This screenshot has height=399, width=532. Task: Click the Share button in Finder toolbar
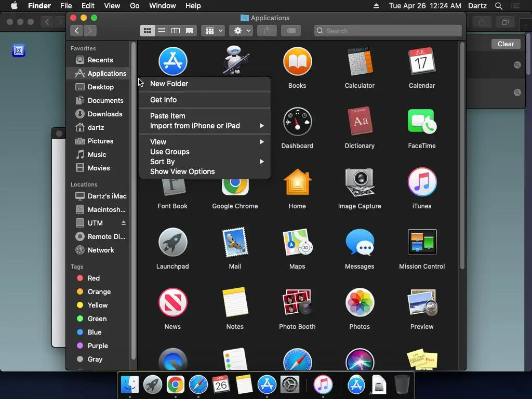click(x=268, y=31)
